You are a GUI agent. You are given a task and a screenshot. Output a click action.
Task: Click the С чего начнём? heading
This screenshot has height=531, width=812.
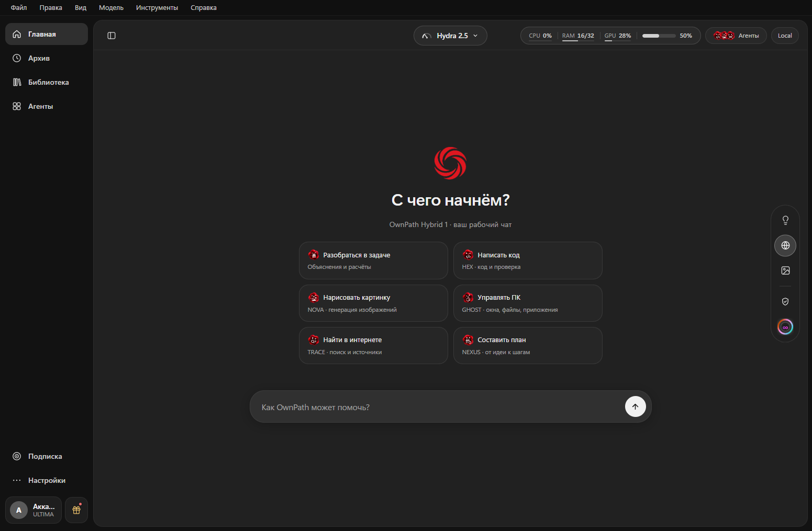[x=450, y=200]
